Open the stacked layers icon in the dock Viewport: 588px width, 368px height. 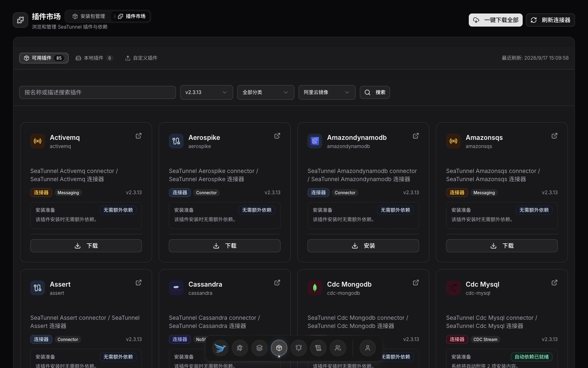(x=260, y=348)
